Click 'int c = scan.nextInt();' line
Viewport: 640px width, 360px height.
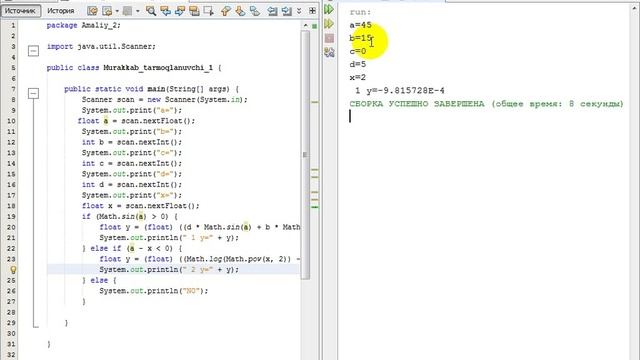coord(132,163)
